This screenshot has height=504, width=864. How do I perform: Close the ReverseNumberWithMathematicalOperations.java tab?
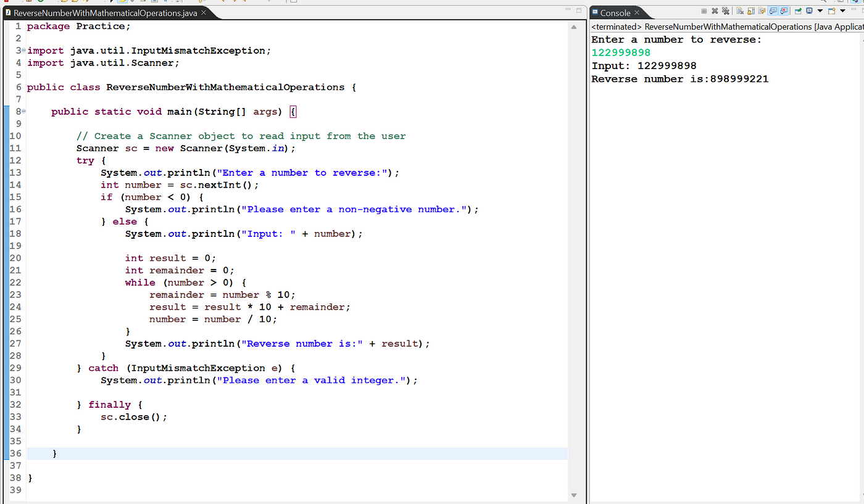click(x=204, y=12)
